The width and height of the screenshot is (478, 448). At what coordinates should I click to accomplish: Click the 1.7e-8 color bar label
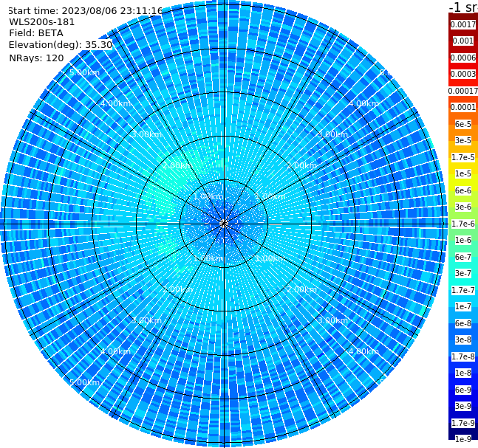coord(463,356)
